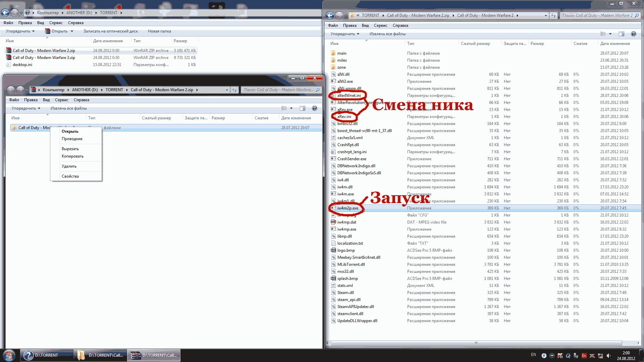Click Новая папка button in top-left window
The height and width of the screenshot is (362, 644).
tap(159, 31)
